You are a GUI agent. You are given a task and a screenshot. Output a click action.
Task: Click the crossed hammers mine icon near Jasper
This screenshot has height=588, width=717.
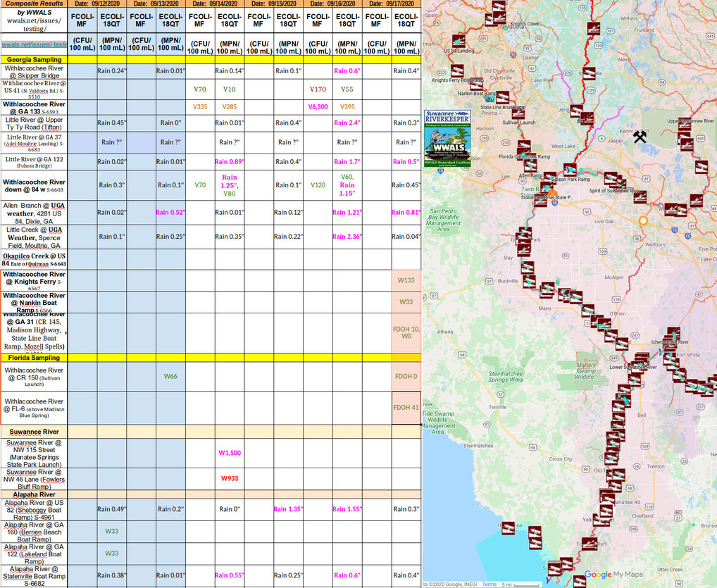(x=640, y=136)
